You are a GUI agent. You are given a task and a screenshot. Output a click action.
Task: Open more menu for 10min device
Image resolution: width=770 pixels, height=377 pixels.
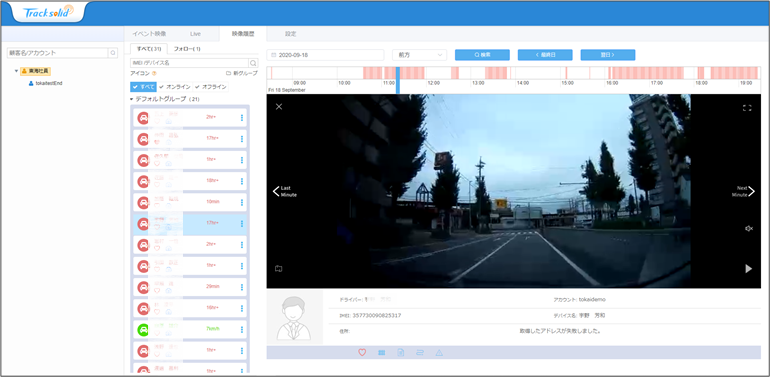tap(242, 202)
